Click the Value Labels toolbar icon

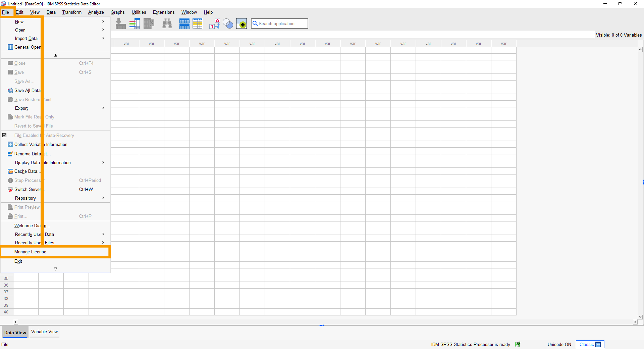215,23
